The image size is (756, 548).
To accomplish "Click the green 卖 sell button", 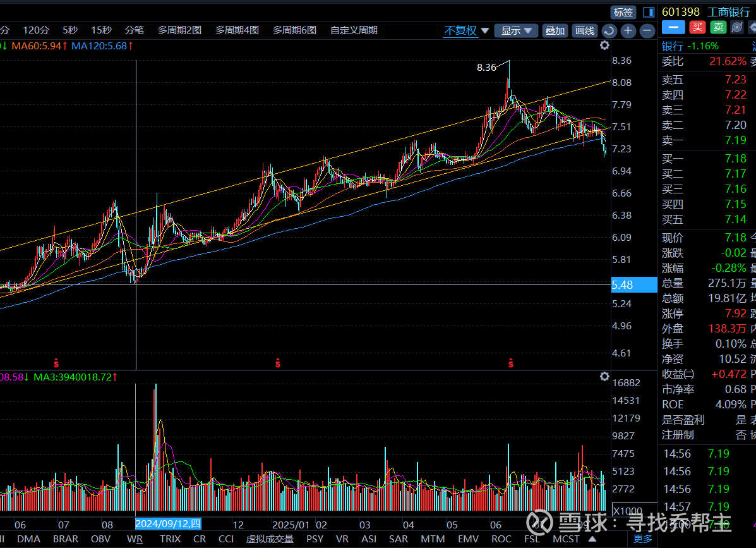I will [718, 27].
